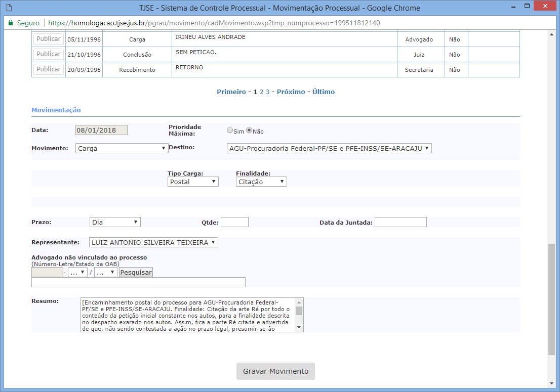Viewport: 560px width, 392px height.
Task: Go to page 2 of movements
Action: point(262,92)
